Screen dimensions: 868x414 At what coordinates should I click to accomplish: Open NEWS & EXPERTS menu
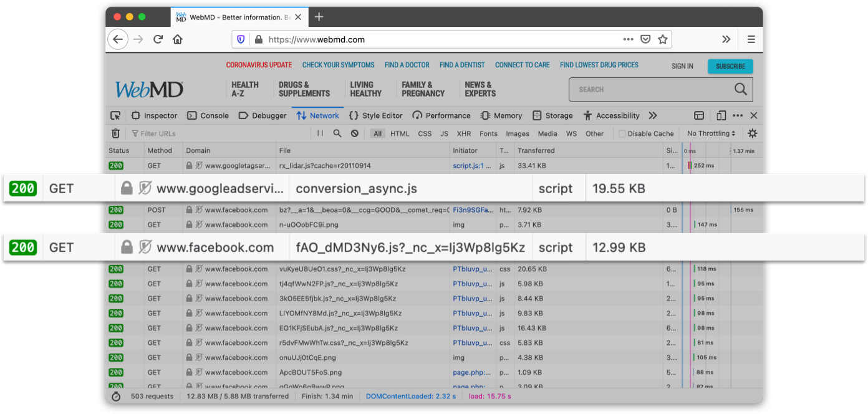tap(480, 89)
